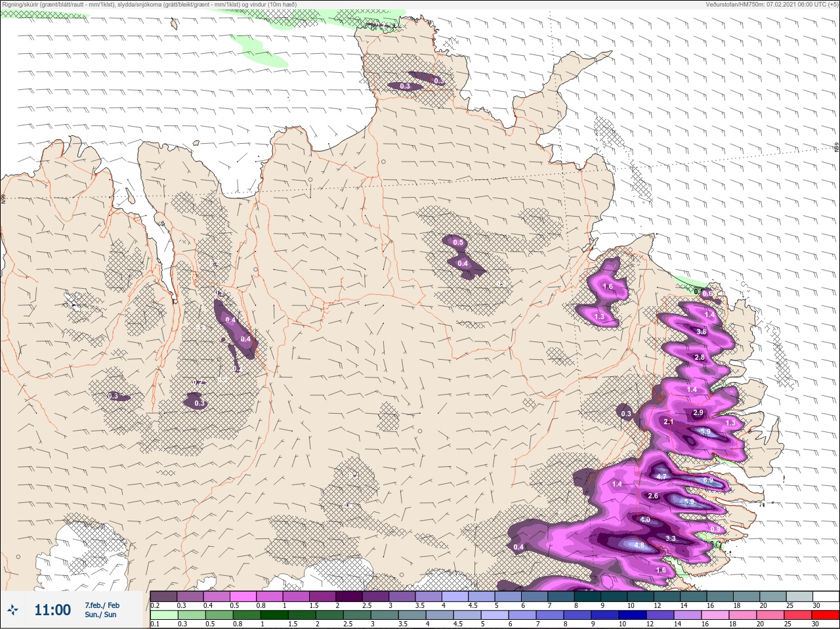Screen dimensions: 840x629
Task: Click the 0.1 label on lower legend
Action: pos(155,624)
